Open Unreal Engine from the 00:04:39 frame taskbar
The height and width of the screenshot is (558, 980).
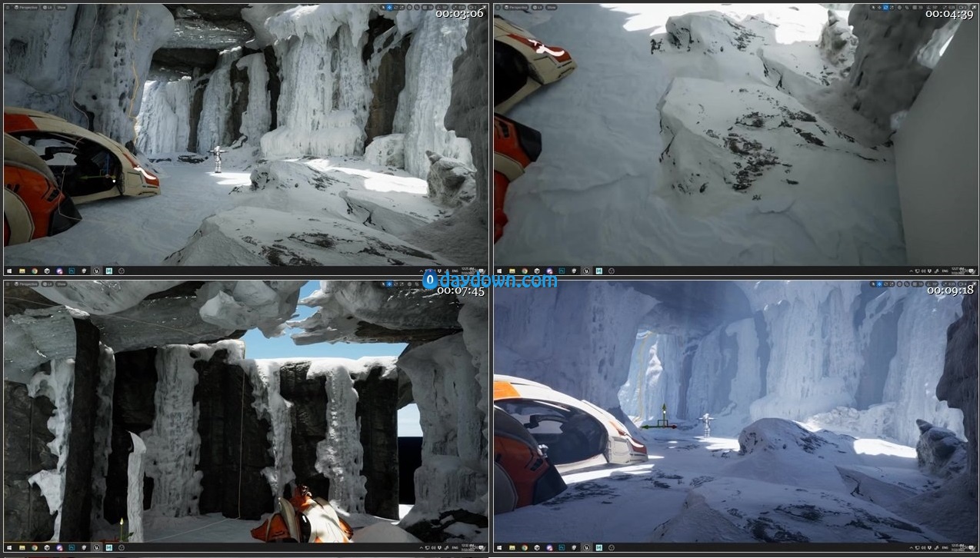pyautogui.click(x=586, y=271)
